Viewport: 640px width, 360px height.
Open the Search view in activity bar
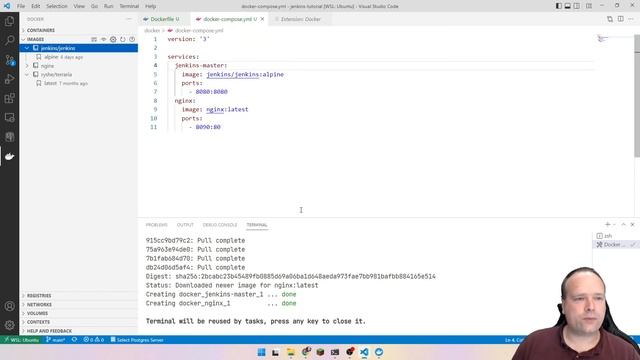(9, 40)
